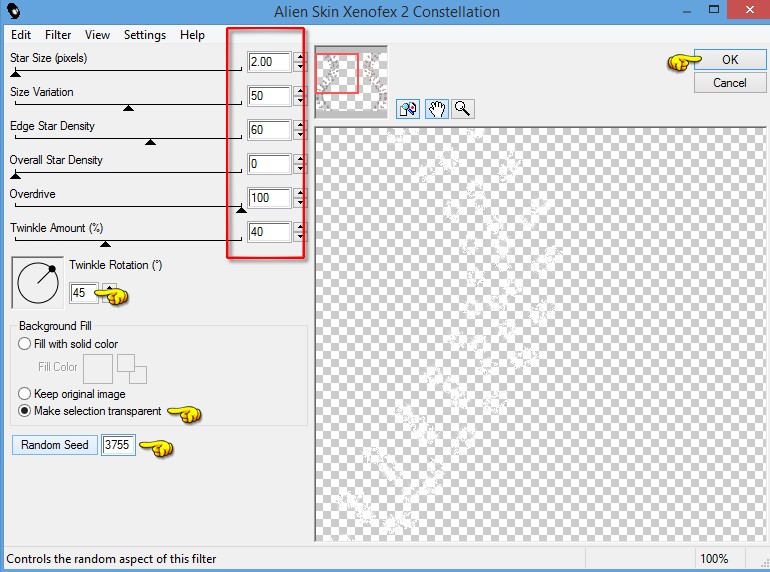Open the Filter menu
This screenshot has height=572, width=770.
[58, 35]
